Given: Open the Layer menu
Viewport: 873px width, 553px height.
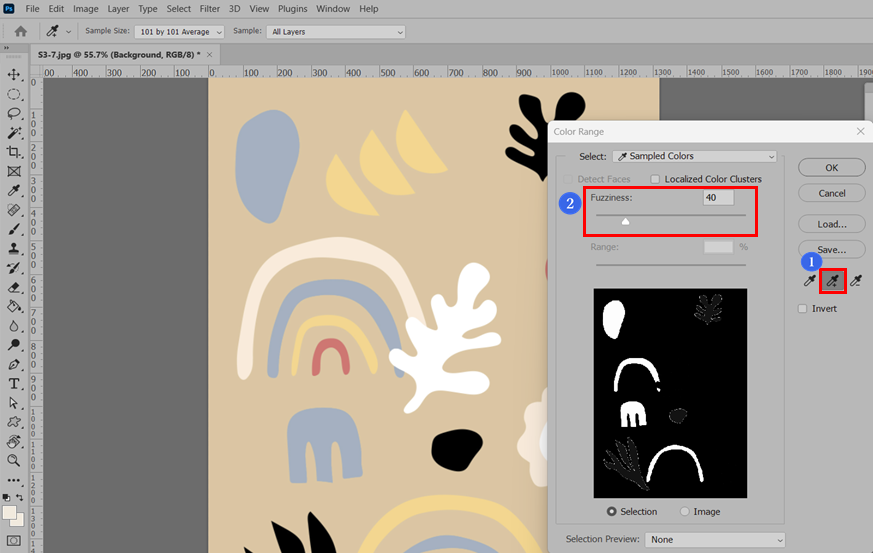Looking at the screenshot, I should 118,9.
